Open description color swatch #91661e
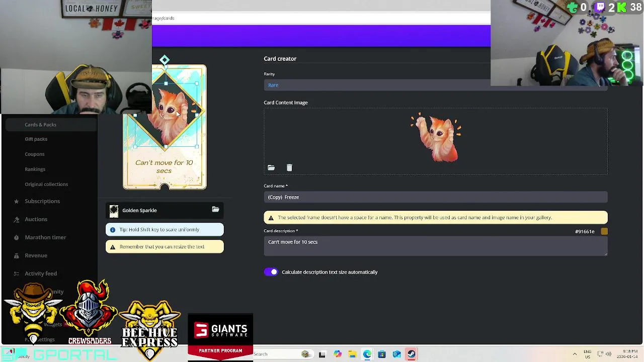Viewport: 644px width, 362px height. tap(604, 232)
